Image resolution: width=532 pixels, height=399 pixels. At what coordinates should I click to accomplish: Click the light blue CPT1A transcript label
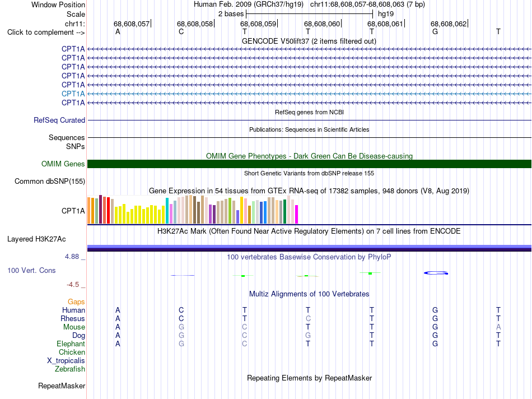coord(73,94)
